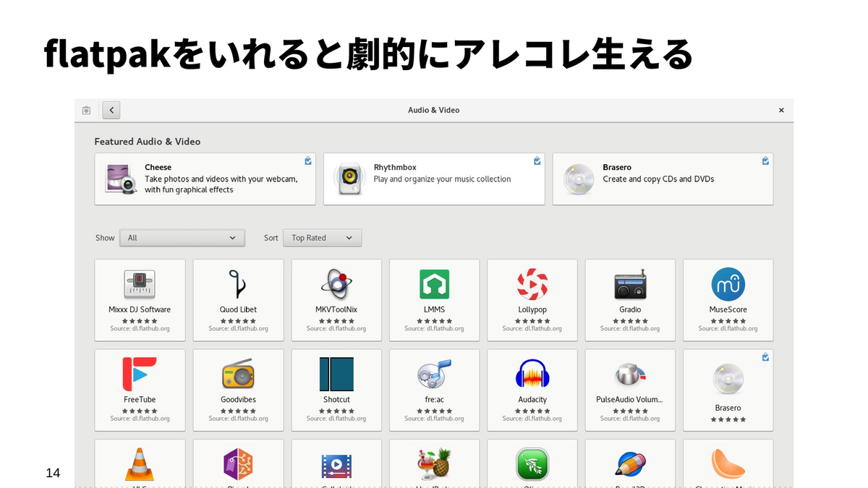Click the Mixxx DJ Software name label
Image resolution: width=868 pixels, height=488 pixels.
140,309
